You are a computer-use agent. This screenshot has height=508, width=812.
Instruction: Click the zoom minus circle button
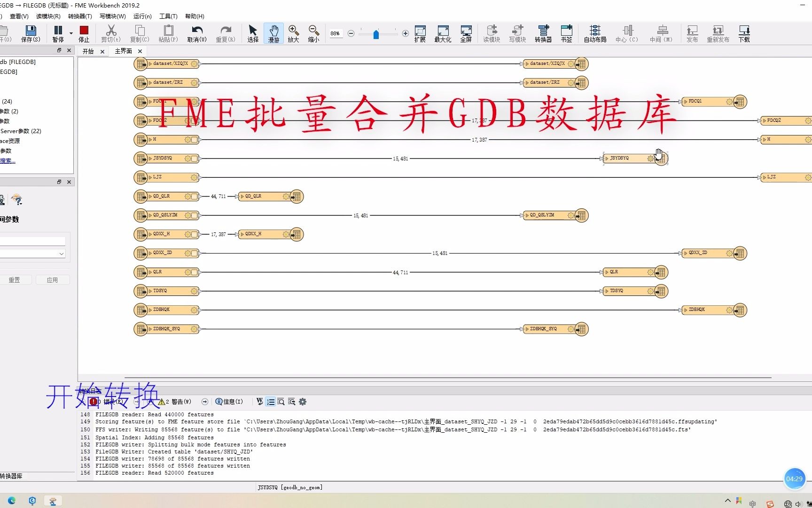click(351, 33)
